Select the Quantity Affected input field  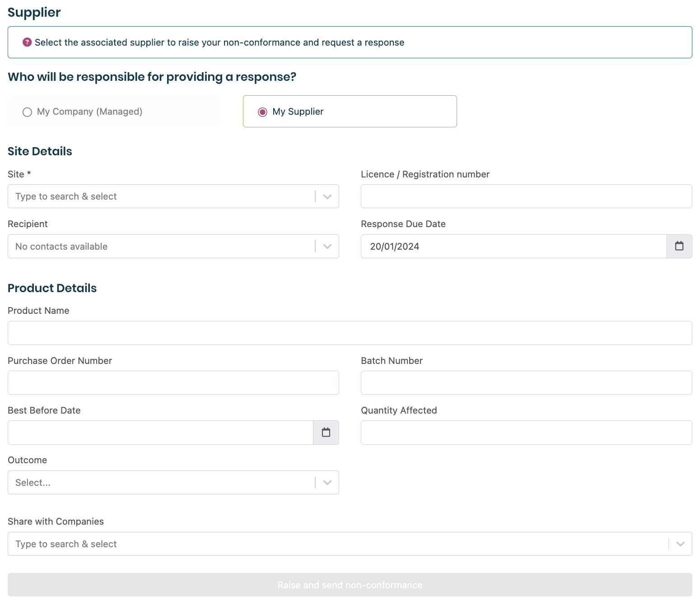pos(526,433)
